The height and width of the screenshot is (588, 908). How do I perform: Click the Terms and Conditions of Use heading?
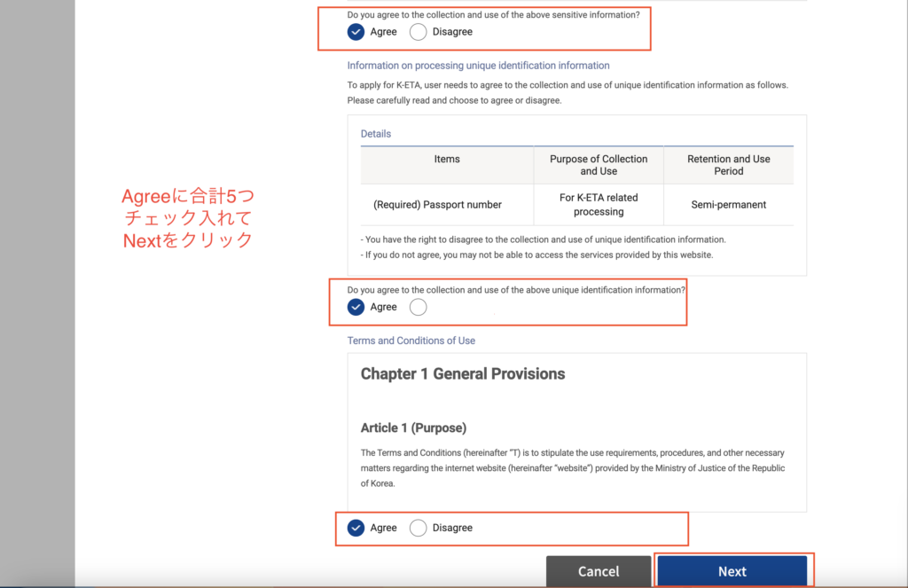pyautogui.click(x=411, y=341)
